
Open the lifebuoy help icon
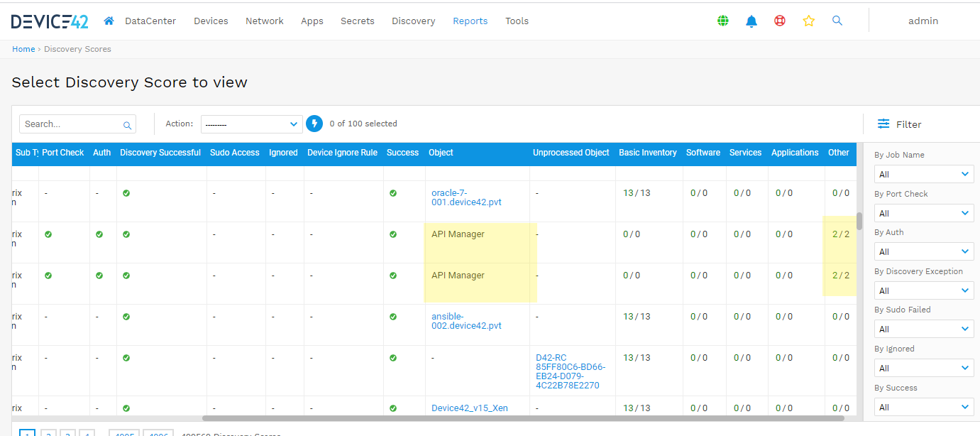point(780,21)
